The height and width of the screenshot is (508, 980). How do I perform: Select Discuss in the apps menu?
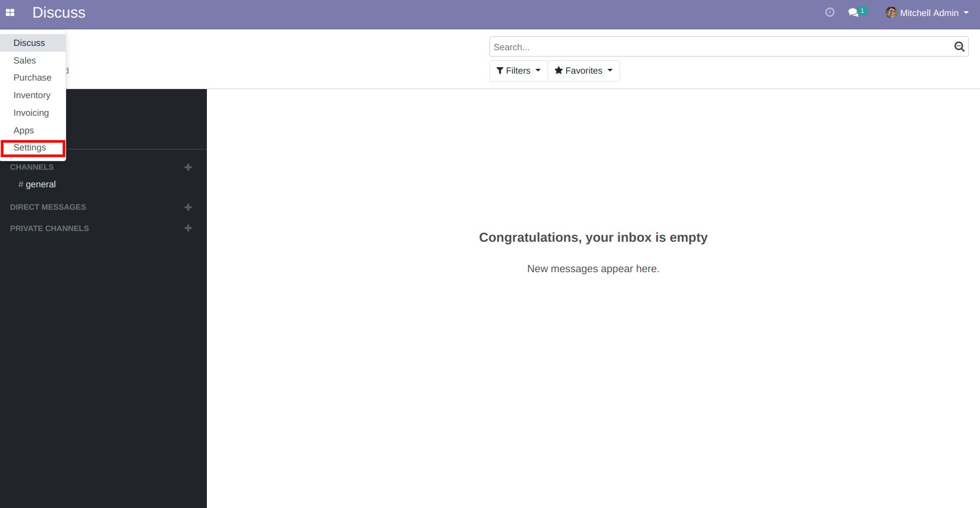pos(29,43)
